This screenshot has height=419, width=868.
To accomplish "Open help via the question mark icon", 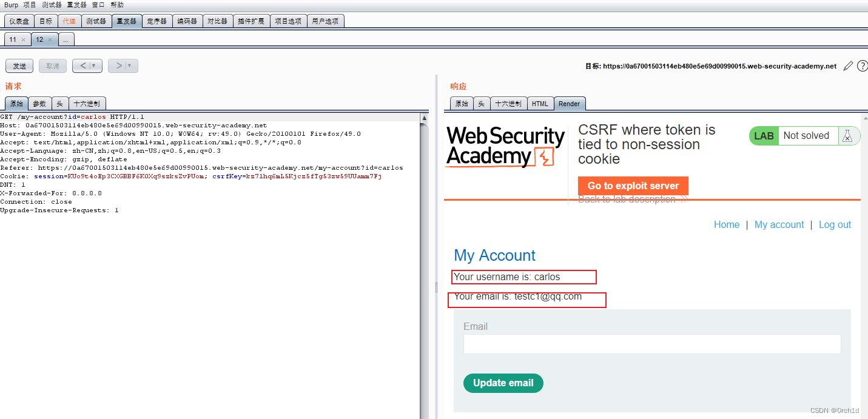I will click(x=862, y=66).
